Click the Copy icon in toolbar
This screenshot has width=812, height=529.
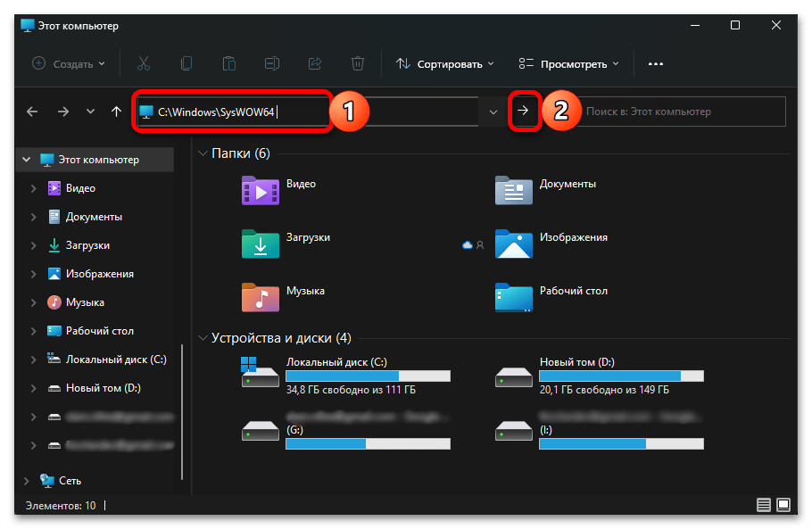(186, 63)
